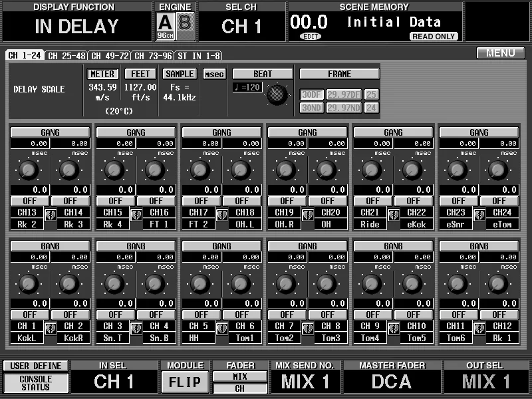Turn on delay for CH 1 KckL
This screenshot has width=532, height=399.
(x=30, y=315)
